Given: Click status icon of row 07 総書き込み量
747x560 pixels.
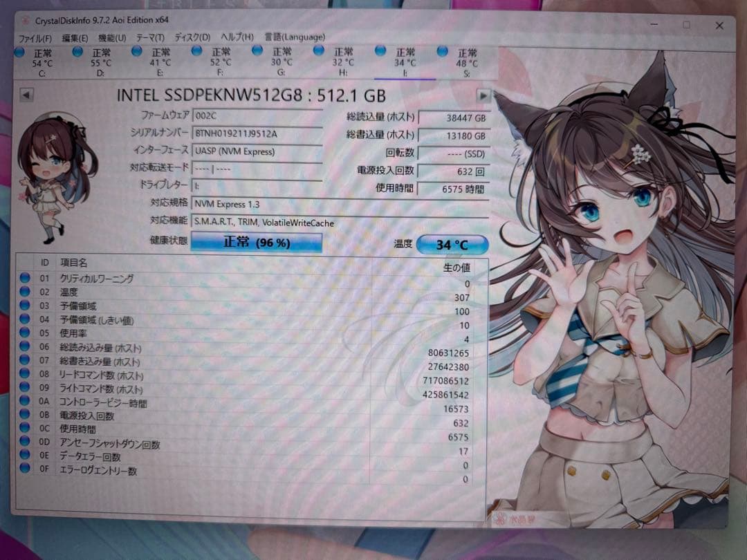Looking at the screenshot, I should point(25,360).
